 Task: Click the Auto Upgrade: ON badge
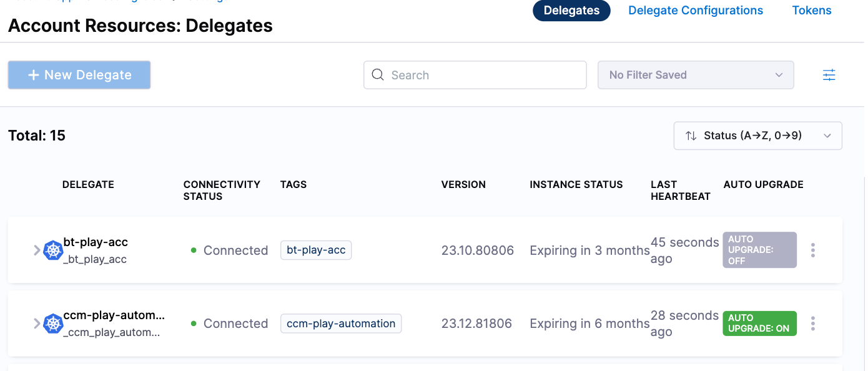click(759, 324)
